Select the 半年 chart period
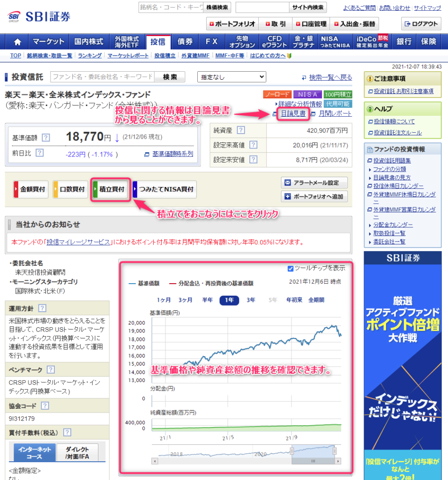The width and height of the screenshot is (448, 480). click(208, 300)
